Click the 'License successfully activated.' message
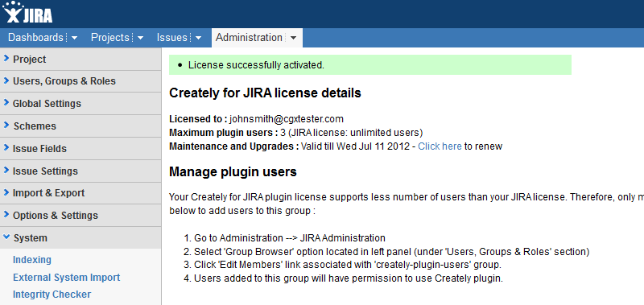Image resolution: width=644 pixels, height=305 pixels. click(256, 65)
